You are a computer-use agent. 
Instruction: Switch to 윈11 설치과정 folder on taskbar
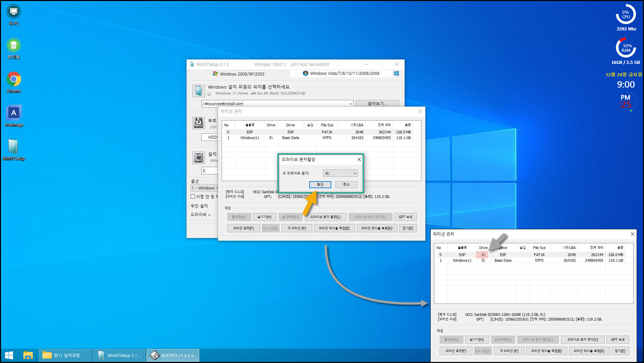[x=65, y=355]
